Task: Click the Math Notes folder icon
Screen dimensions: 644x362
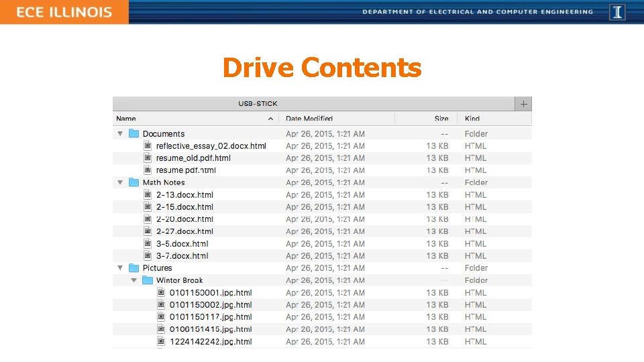Action: (x=133, y=182)
